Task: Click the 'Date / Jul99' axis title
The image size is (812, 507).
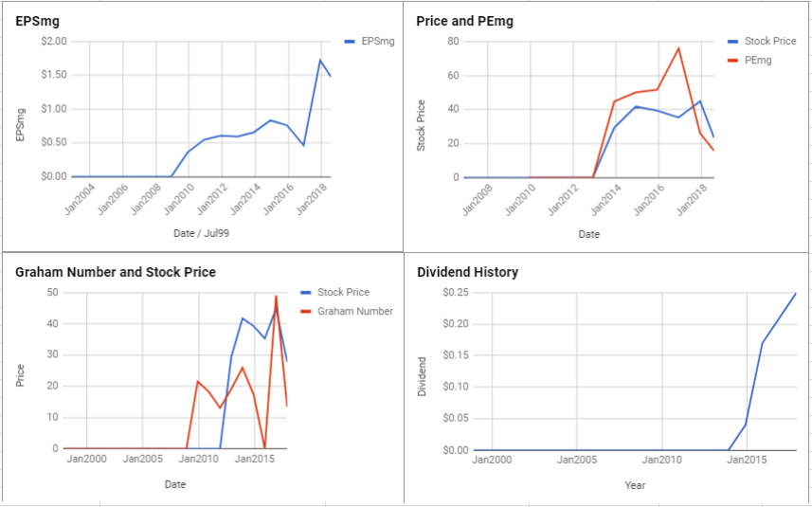Action: click(x=202, y=233)
